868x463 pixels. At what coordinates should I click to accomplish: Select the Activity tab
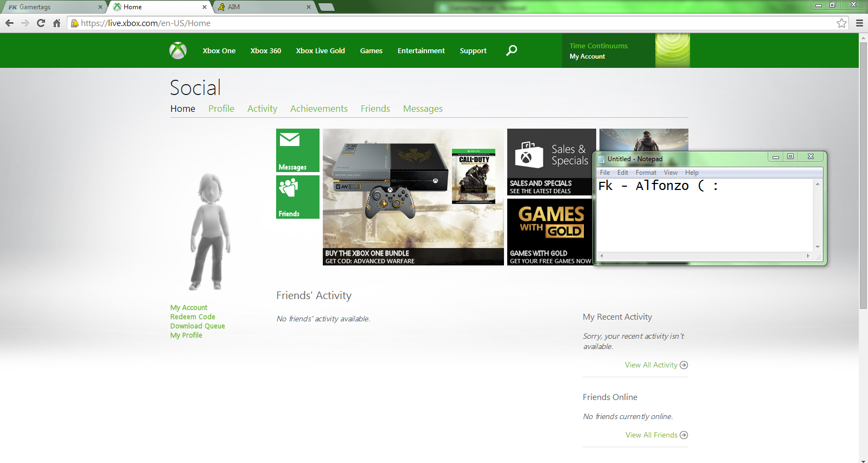coord(262,109)
